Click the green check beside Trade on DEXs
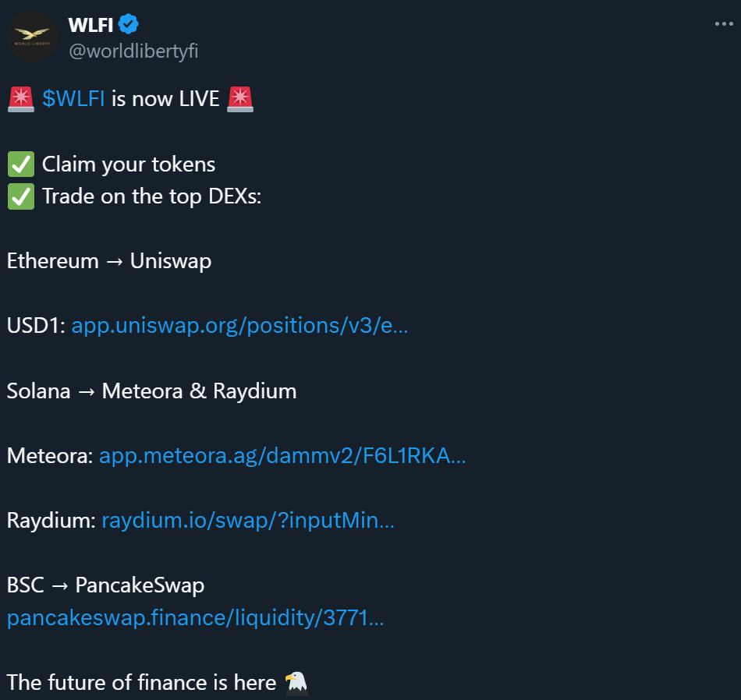Screen dimensions: 741x700 pyautogui.click(x=21, y=196)
